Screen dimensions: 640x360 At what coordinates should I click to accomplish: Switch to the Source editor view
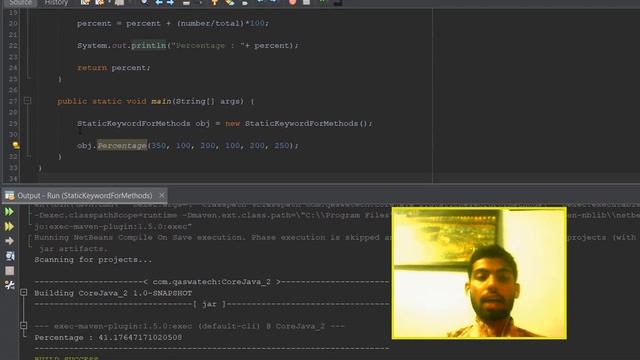point(20,2)
